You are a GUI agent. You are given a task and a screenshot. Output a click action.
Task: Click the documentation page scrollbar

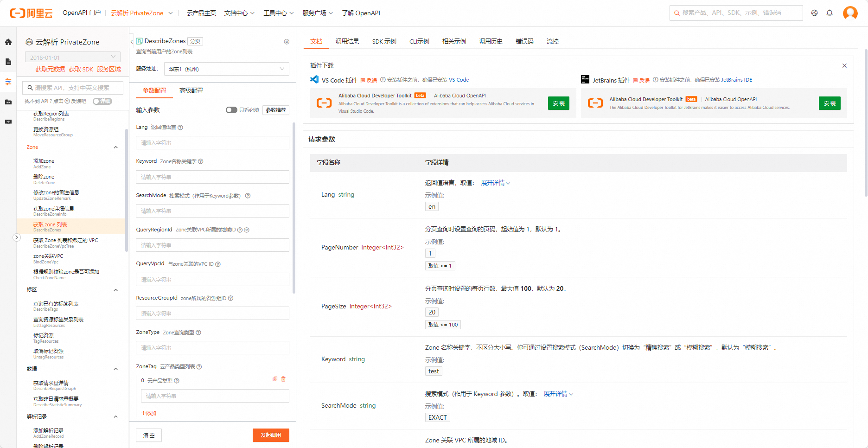click(x=866, y=123)
